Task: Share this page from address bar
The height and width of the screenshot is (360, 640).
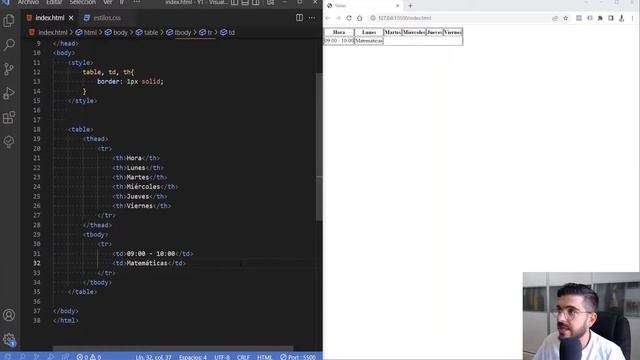Action: 555,18
